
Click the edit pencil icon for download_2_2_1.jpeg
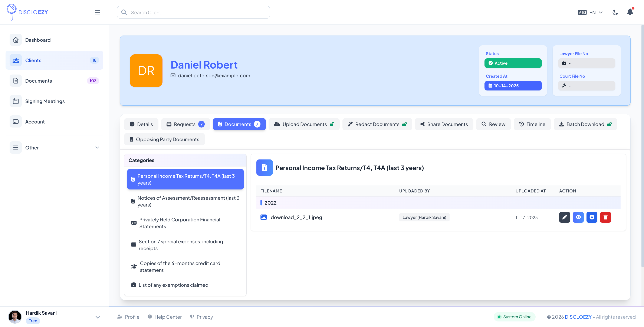pyautogui.click(x=565, y=217)
